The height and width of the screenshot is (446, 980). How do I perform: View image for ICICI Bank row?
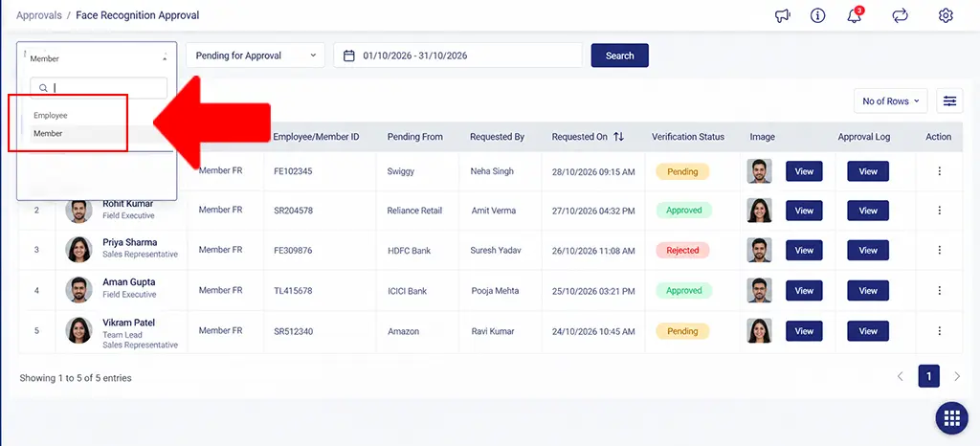(x=804, y=290)
